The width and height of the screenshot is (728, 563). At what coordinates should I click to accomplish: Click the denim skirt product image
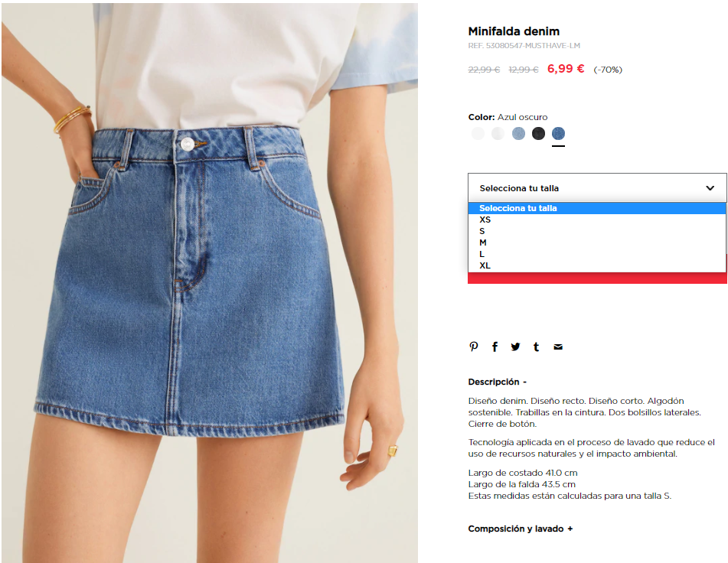tap(210, 283)
